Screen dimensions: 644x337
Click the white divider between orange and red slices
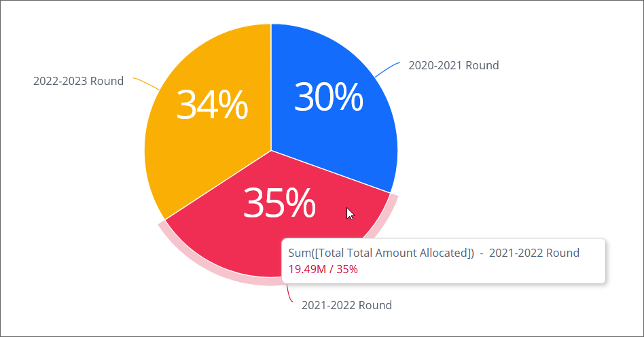pyautogui.click(x=217, y=185)
